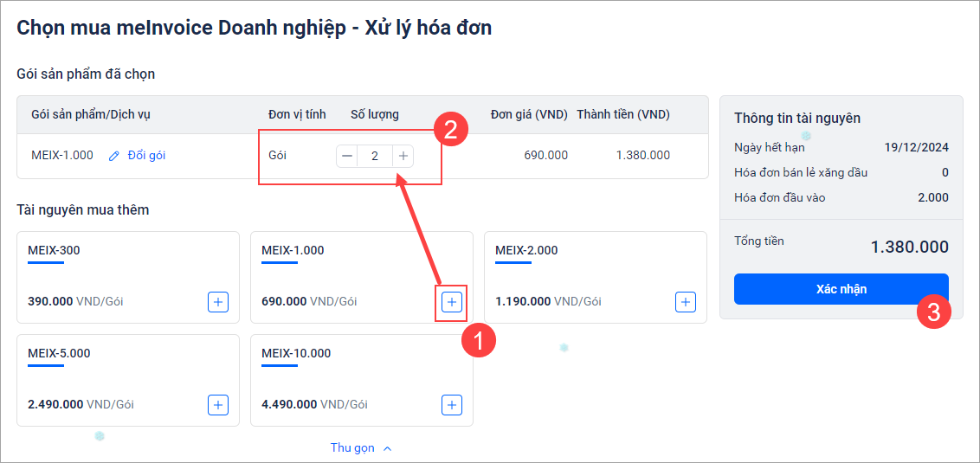Click the 4.490.000 VND/Gói price
The image size is (980, 463).
[x=314, y=404]
